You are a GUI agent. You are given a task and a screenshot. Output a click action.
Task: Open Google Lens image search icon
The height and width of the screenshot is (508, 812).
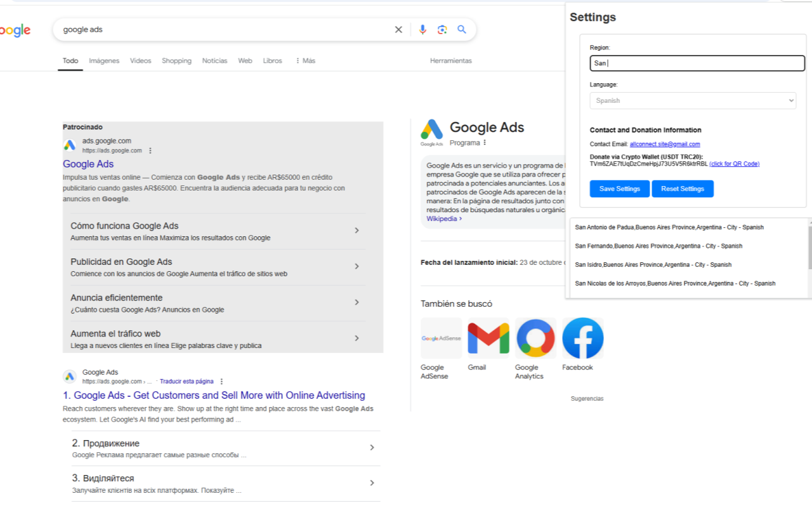point(442,29)
